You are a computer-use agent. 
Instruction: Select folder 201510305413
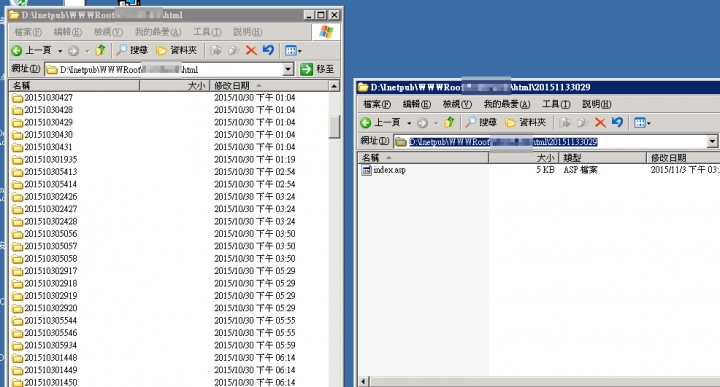click(x=45, y=172)
